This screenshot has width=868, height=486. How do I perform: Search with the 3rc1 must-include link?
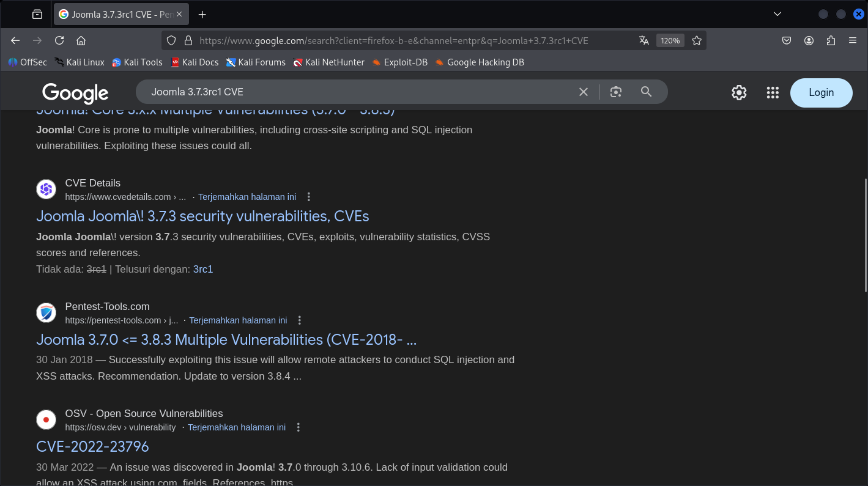[x=203, y=269]
